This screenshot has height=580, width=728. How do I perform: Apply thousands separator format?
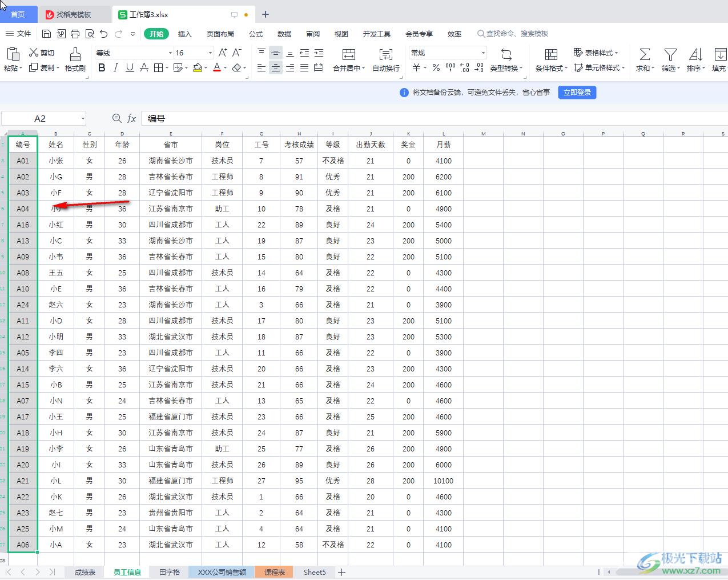pyautogui.click(x=451, y=67)
